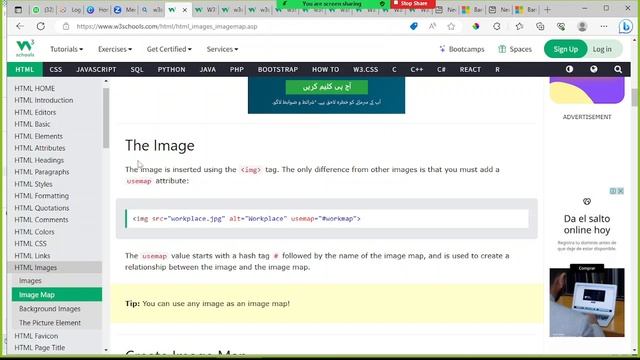Toggle the dark mode half-circle icon
Screen dimensions: 640x360
[569, 69]
